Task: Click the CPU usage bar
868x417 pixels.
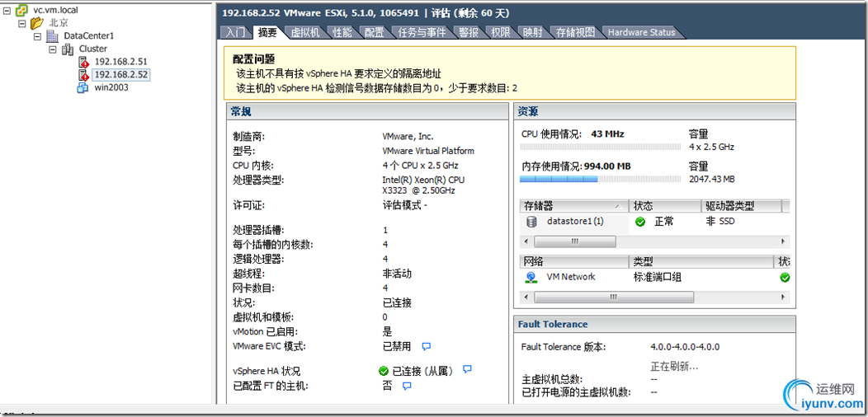Action: coord(598,147)
